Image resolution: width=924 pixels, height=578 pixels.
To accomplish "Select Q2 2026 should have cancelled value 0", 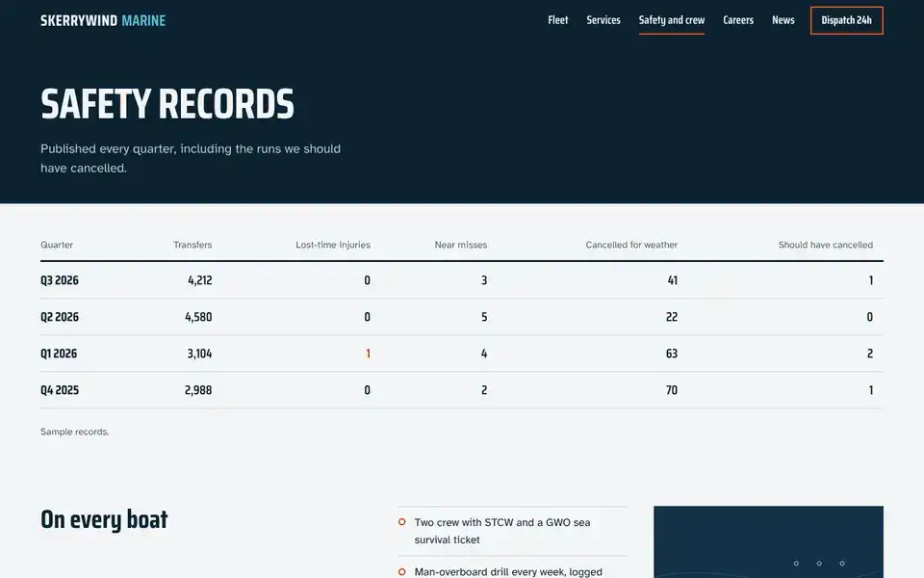I will 870,317.
